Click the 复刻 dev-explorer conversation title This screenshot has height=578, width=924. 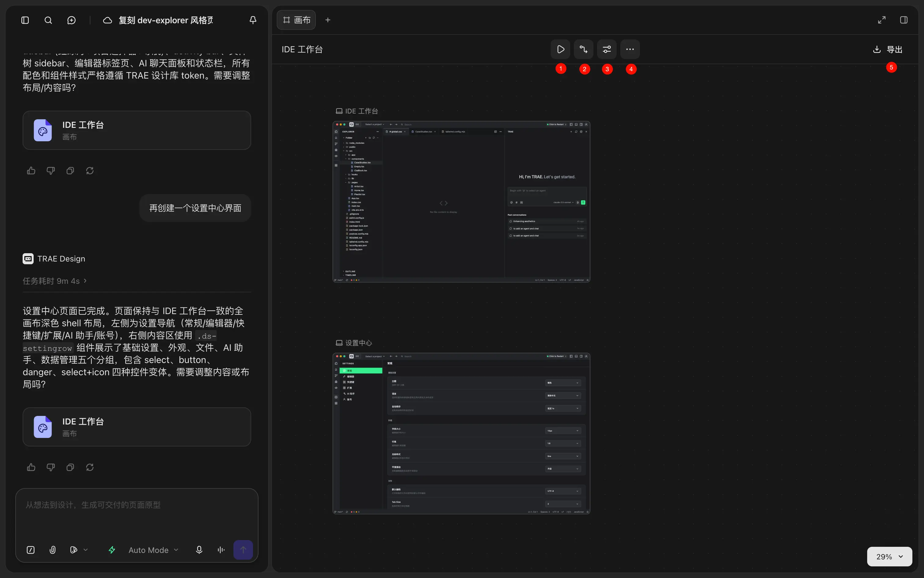click(x=166, y=20)
